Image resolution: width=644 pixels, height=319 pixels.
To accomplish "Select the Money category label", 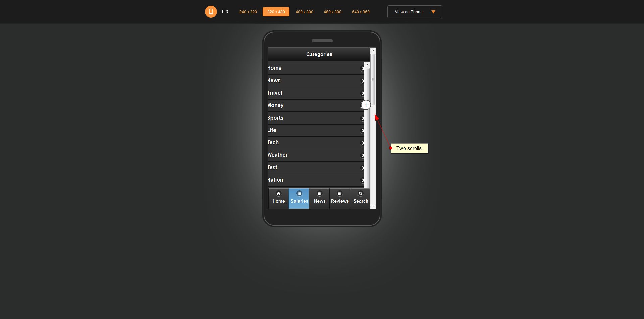I will 276,105.
